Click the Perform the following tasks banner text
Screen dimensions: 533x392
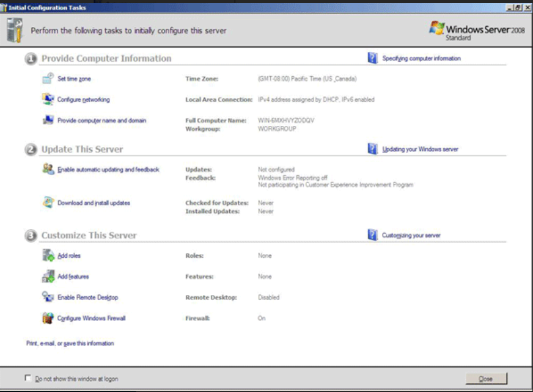point(128,31)
